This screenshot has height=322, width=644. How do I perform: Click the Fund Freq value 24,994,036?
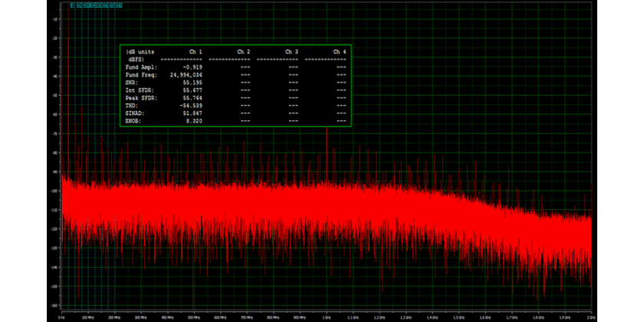click(185, 75)
